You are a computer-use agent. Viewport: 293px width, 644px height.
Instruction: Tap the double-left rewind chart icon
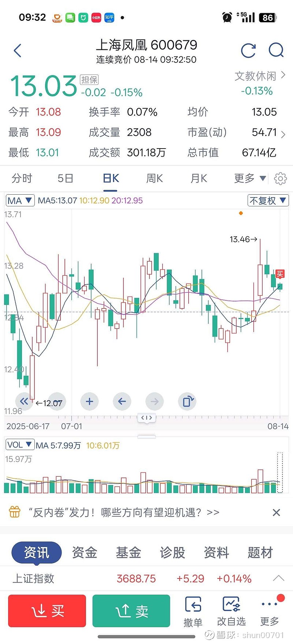point(24,401)
